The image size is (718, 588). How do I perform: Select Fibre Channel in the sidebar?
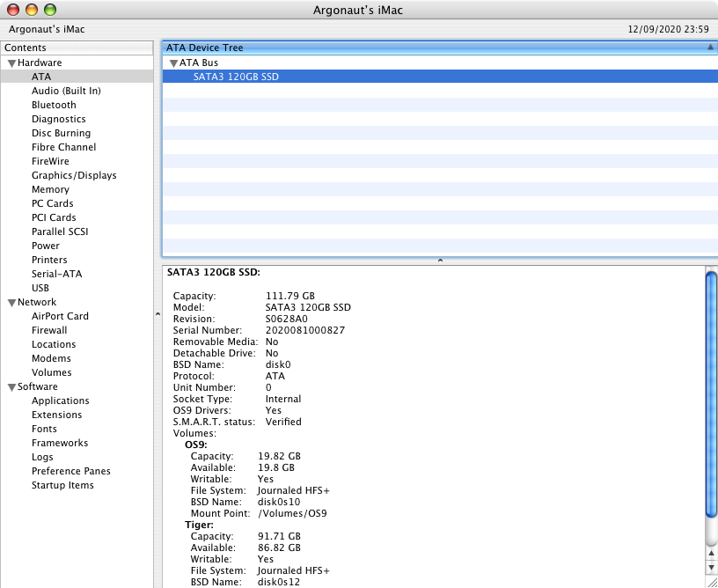coord(63,147)
